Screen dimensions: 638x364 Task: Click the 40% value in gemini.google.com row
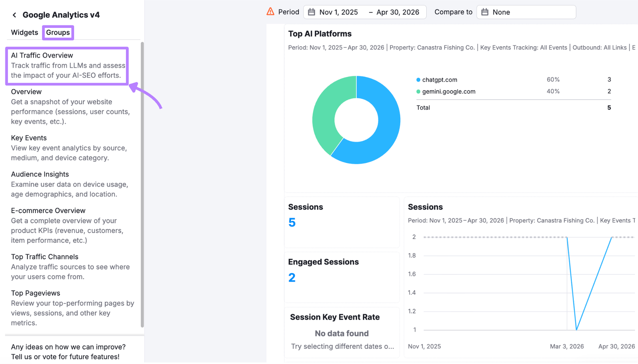point(553,91)
